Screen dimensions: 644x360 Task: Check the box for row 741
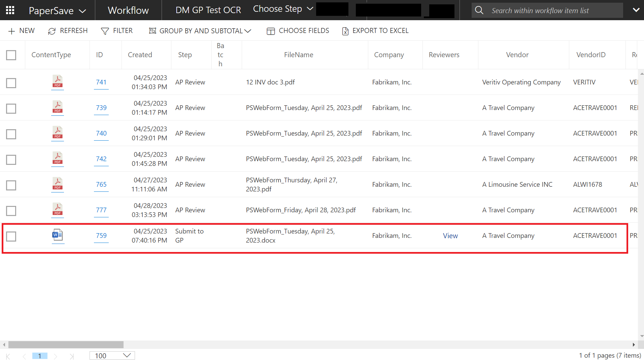point(11,83)
